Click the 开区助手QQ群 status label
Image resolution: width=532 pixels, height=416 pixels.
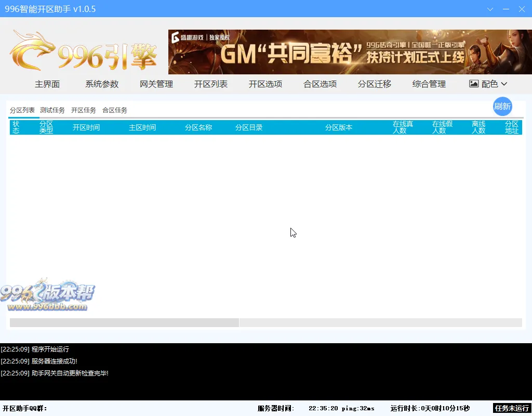(x=25, y=409)
